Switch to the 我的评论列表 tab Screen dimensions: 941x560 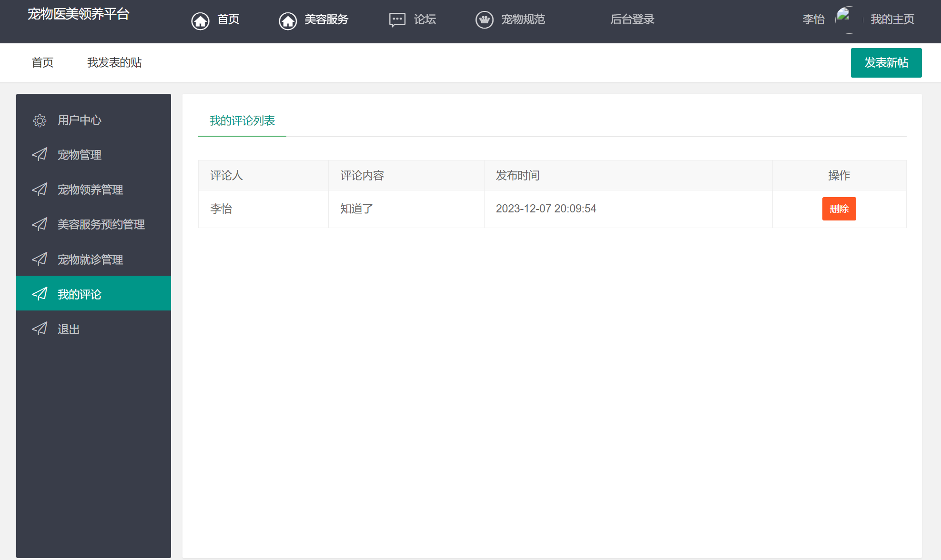click(x=242, y=121)
